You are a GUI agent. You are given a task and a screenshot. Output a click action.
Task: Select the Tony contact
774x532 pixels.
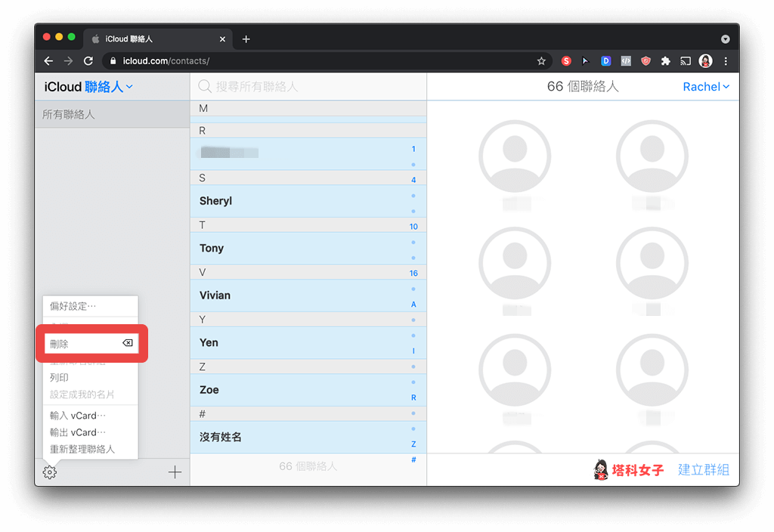(x=308, y=248)
